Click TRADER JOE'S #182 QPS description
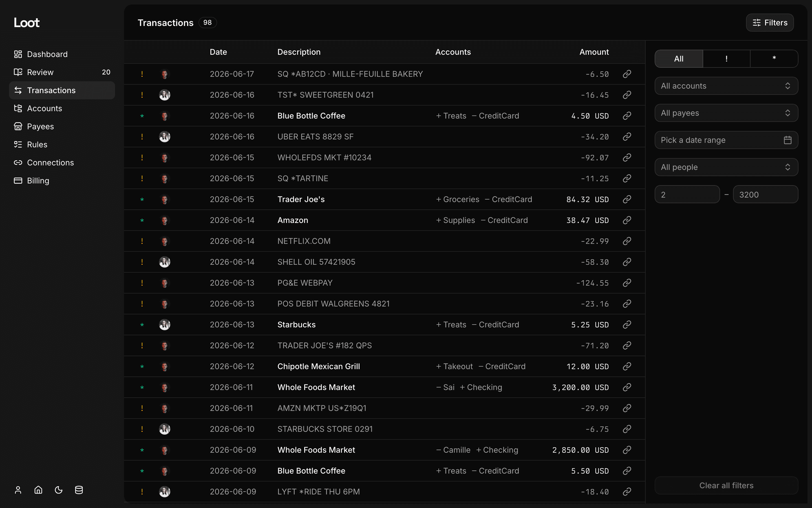This screenshot has width=812, height=508. tap(325, 345)
